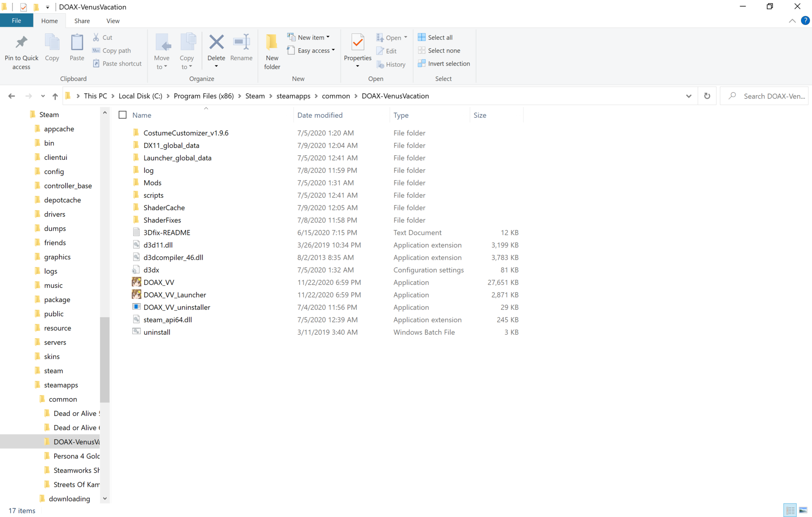
Task: Select Persona 4 Golden folder in tree
Action: [x=76, y=456]
